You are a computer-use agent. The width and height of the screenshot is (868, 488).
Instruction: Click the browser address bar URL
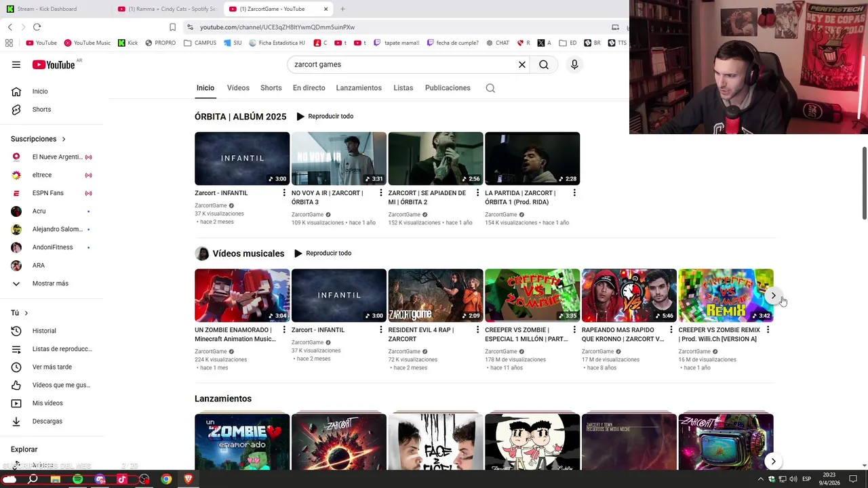(x=277, y=27)
